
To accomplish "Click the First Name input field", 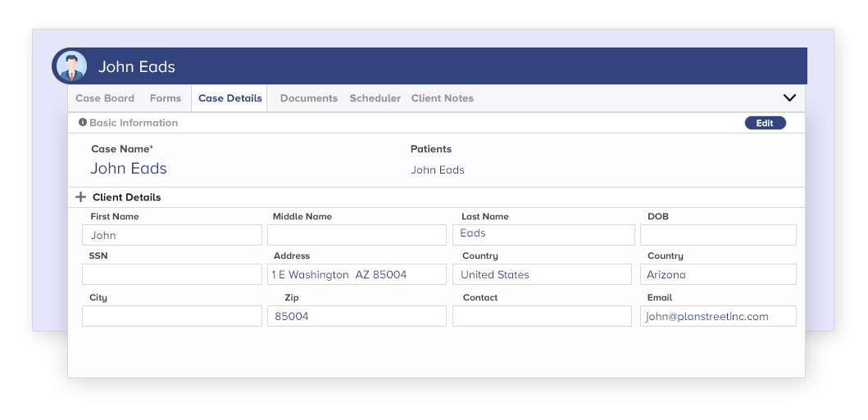I will point(171,235).
